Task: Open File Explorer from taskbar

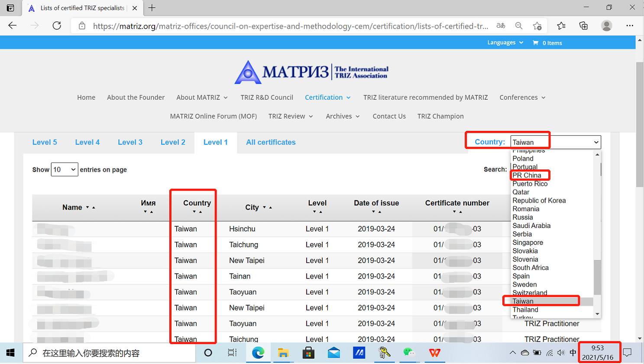Action: [283, 353]
